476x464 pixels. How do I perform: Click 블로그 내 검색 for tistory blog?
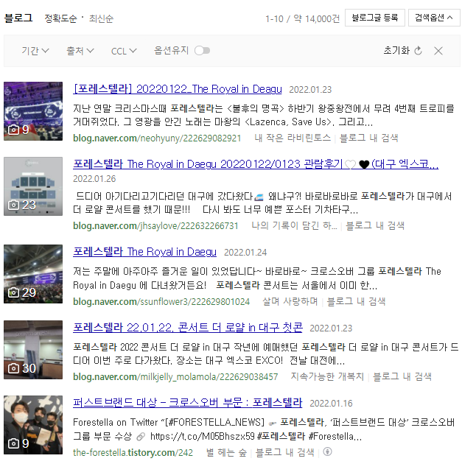[x=284, y=452]
